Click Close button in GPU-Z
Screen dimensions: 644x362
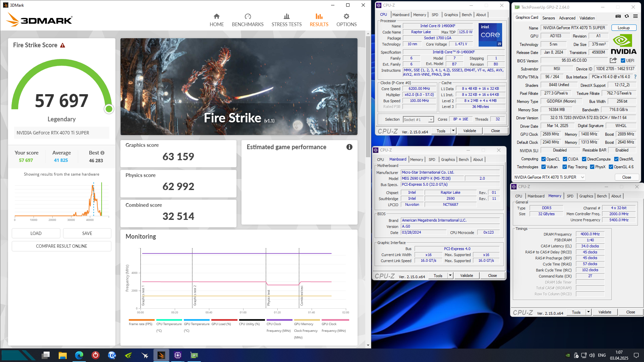tap(626, 177)
